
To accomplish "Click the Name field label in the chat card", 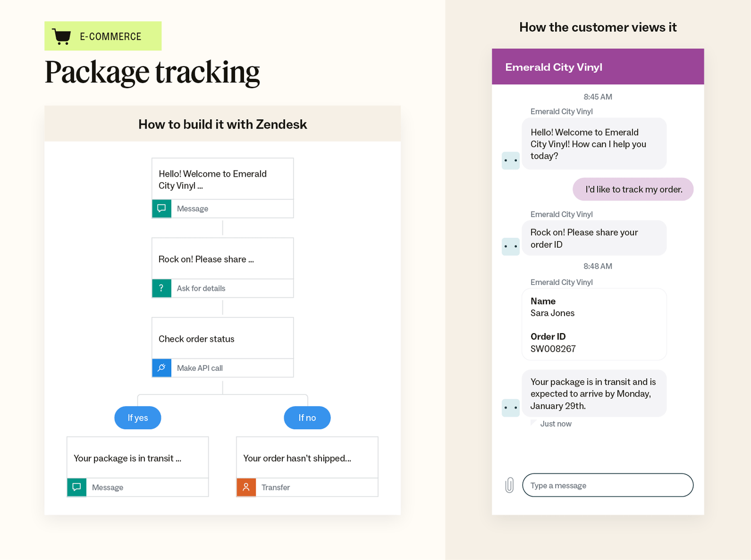I will pos(543,301).
